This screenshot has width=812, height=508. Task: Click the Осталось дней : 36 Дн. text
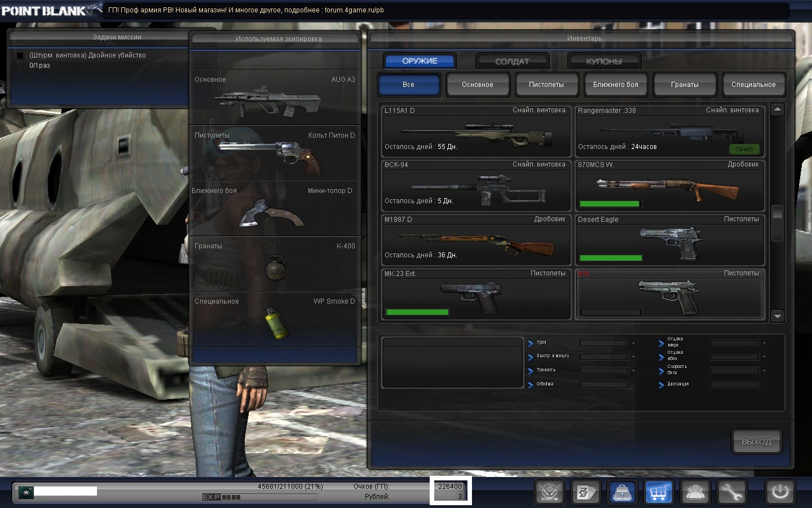point(421,255)
